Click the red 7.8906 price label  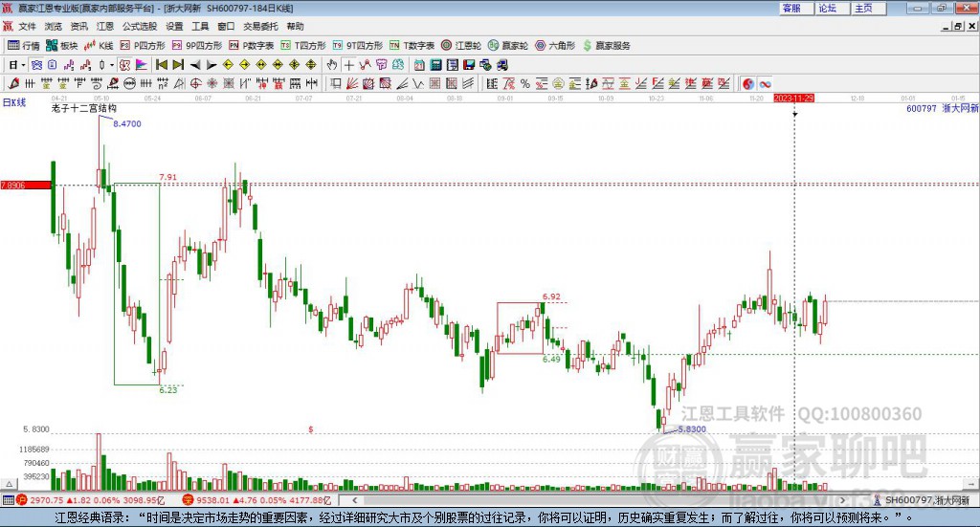(x=26, y=185)
